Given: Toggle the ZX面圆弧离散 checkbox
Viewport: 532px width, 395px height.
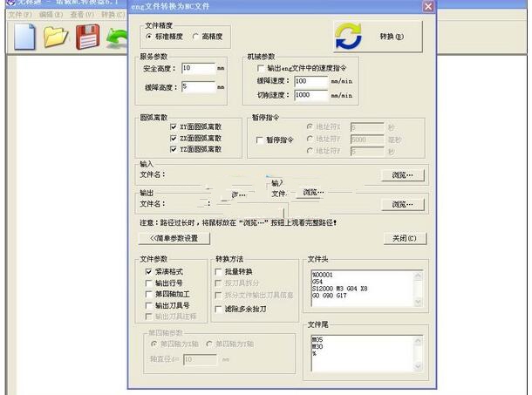Looking at the screenshot, I should click(x=173, y=138).
